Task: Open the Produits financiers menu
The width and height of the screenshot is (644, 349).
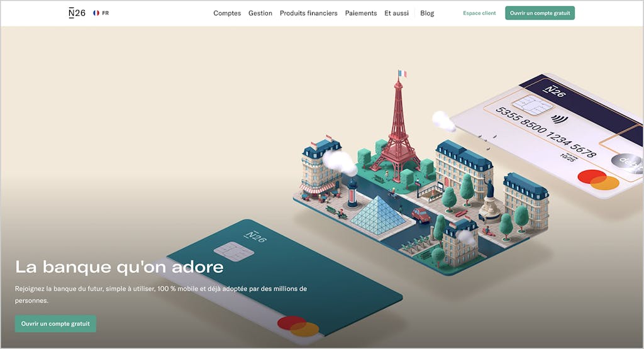Action: (x=308, y=13)
